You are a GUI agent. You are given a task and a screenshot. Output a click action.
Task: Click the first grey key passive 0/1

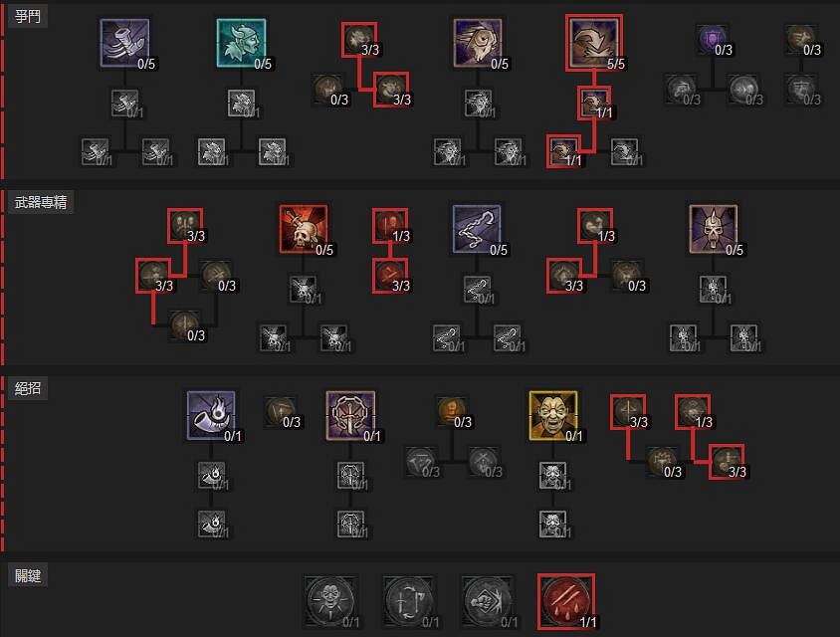click(330, 601)
